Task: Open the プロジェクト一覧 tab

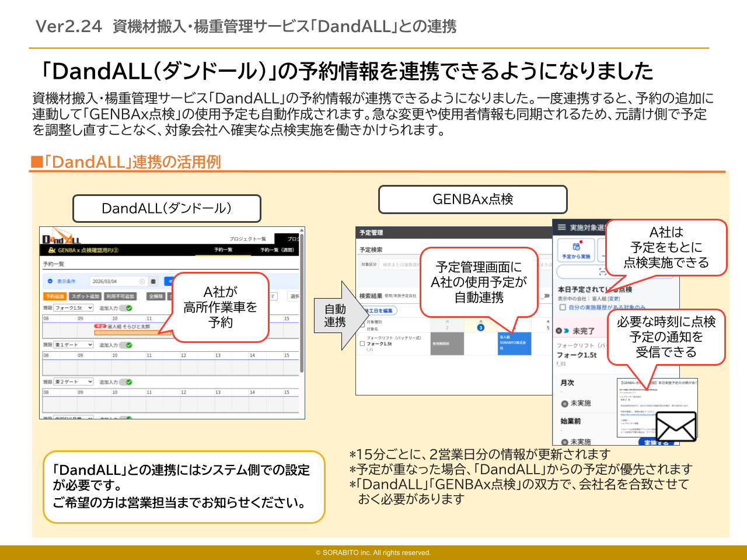Action: 247,239
